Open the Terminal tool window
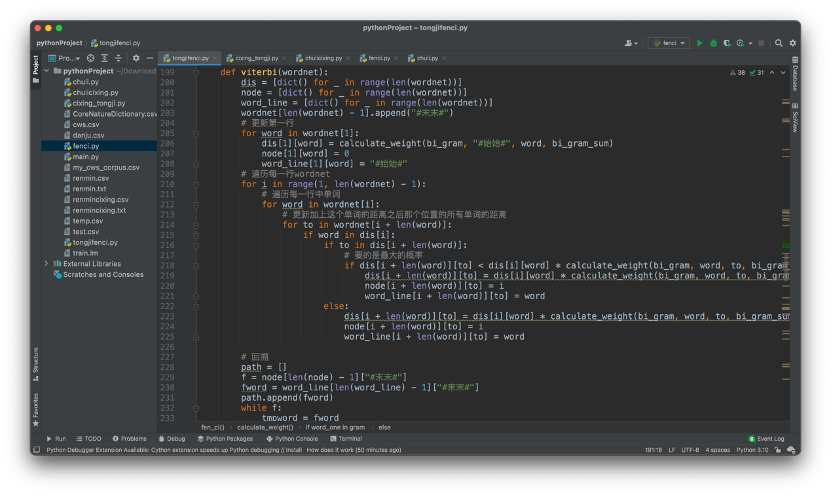Screen dimensions: 832x496 click(346, 439)
